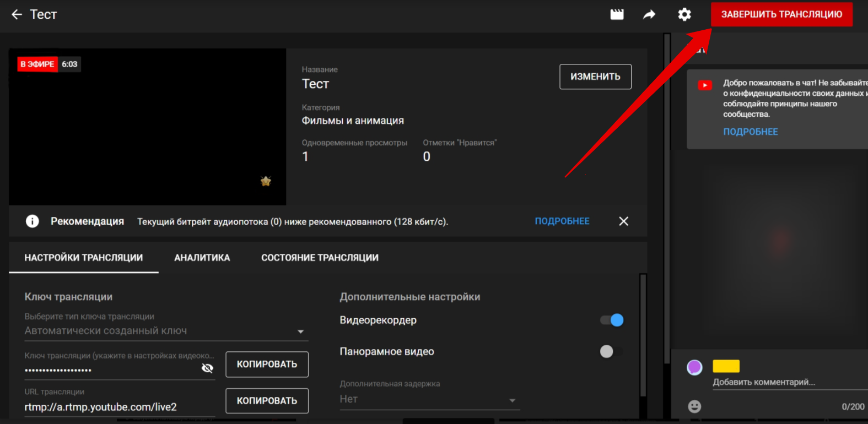Click the purple chat user avatar

(x=694, y=367)
